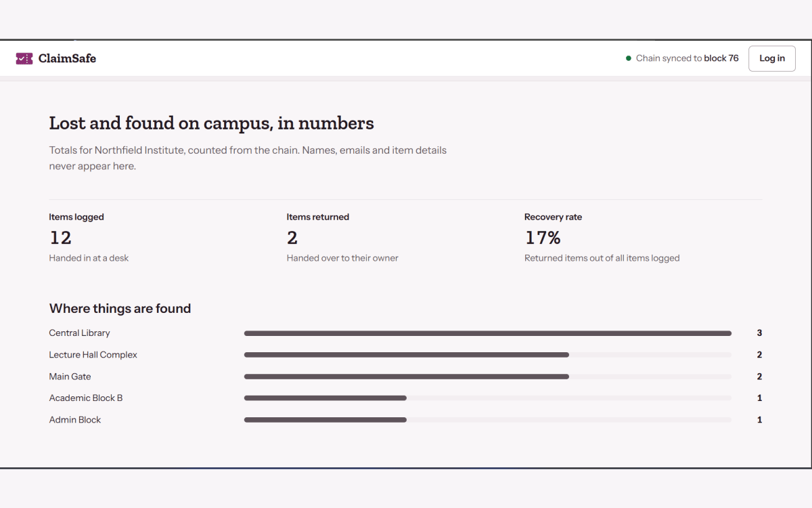Screen dimensions: 812x508
Task: Click the ClaimSafe ticket logo icon
Action: [24, 58]
